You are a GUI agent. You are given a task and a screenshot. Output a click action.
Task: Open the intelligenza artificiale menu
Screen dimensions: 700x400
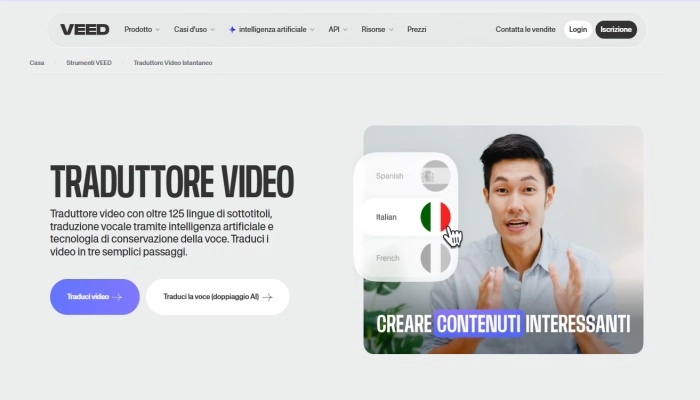pyautogui.click(x=272, y=29)
